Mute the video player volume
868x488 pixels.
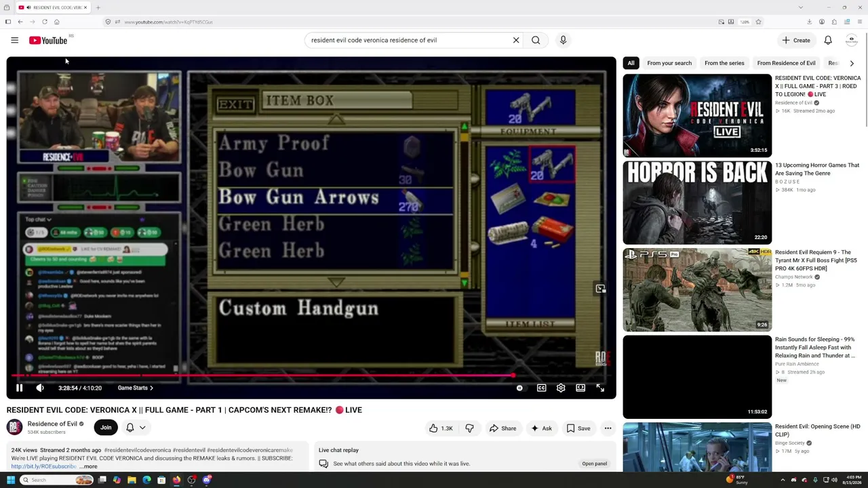pos(40,388)
